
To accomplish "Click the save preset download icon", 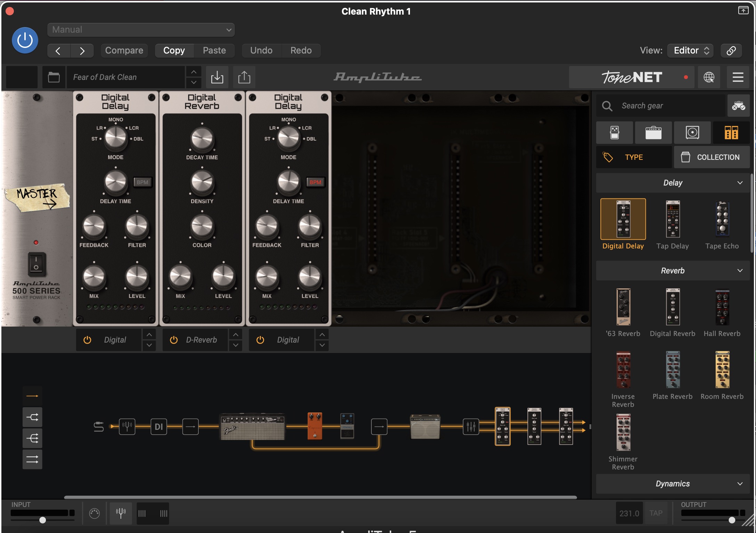I will tap(217, 77).
